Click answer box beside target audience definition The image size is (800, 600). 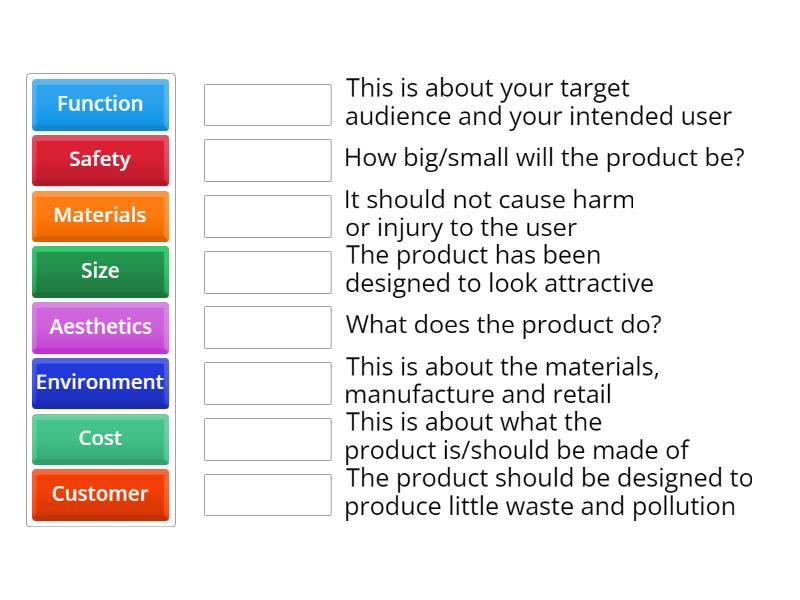click(267, 104)
